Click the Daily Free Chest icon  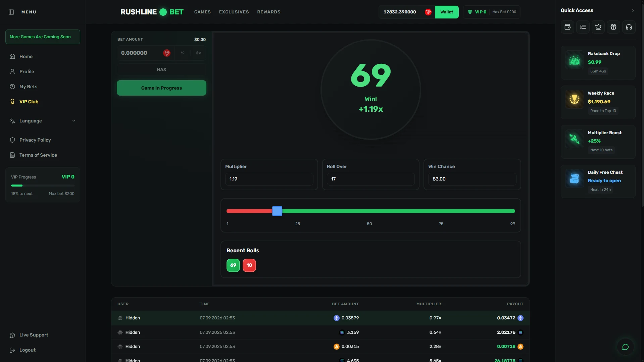[x=574, y=179]
